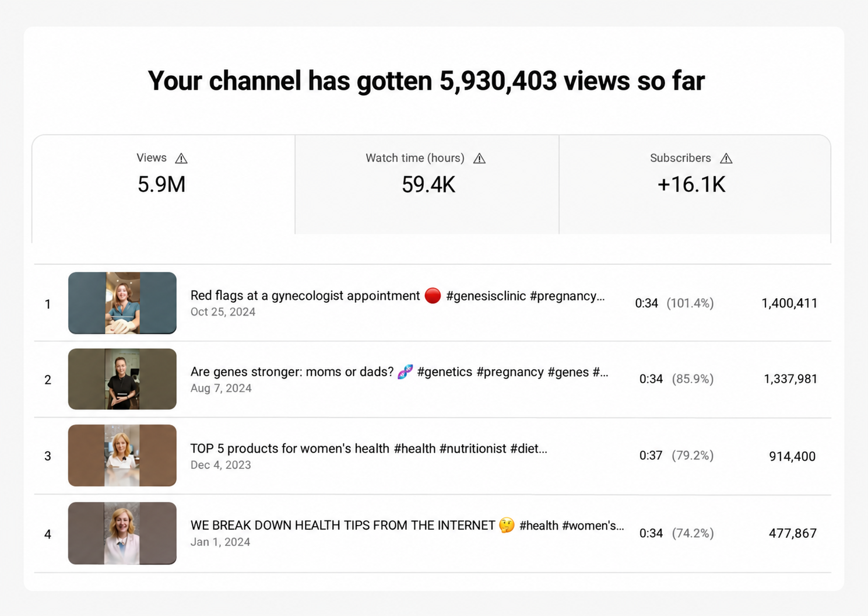Open the Are genes stronger video thumbnail
Viewport: 868px width, 616px height.
tap(122, 379)
